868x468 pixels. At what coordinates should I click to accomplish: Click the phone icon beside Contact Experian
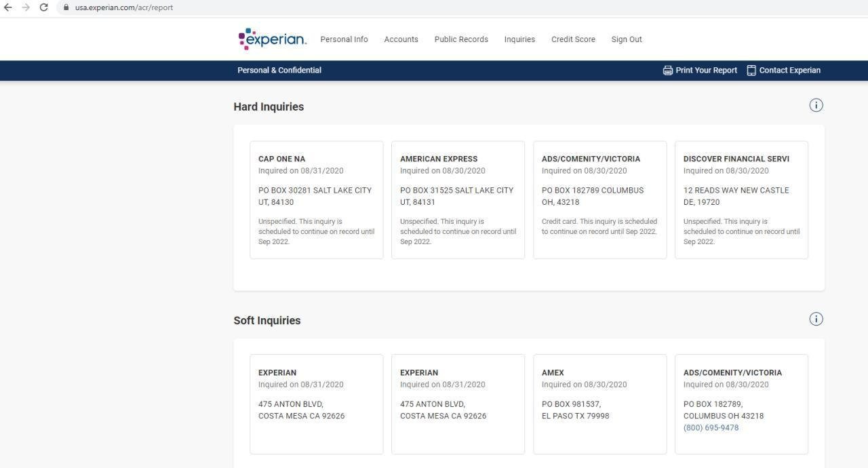pyautogui.click(x=751, y=71)
